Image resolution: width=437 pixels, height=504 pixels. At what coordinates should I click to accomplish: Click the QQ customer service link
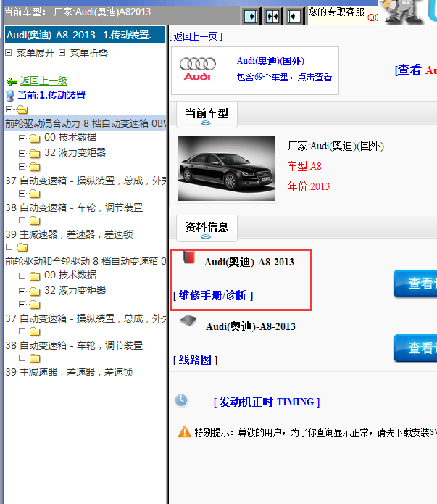click(x=373, y=17)
